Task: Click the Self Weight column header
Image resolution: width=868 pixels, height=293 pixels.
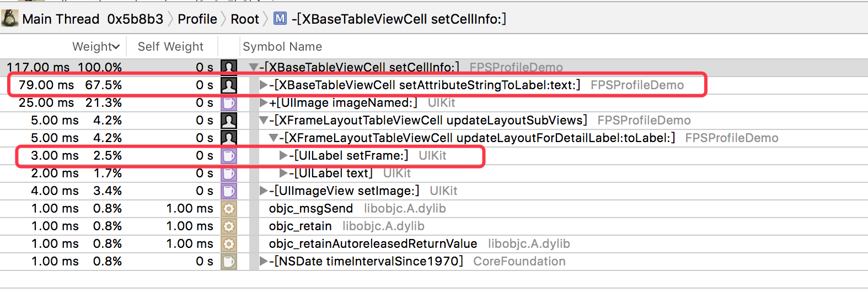Action: pyautogui.click(x=170, y=47)
